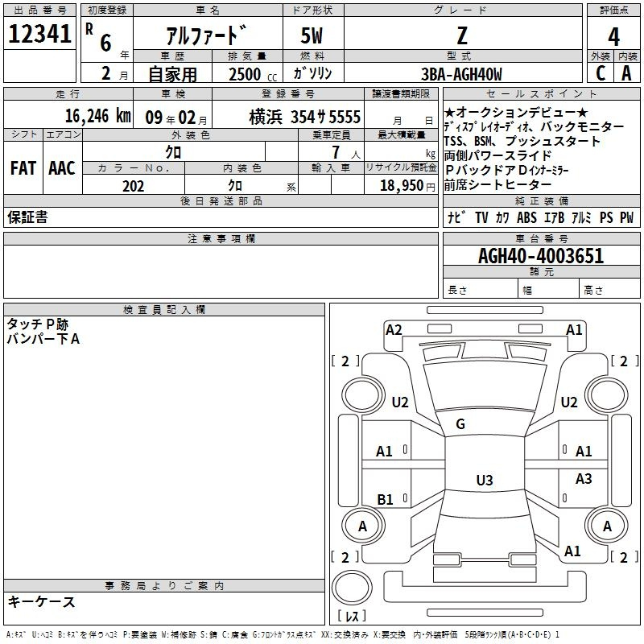Click the seating capacity 7人
The height and width of the screenshot is (644, 644).
[346, 153]
